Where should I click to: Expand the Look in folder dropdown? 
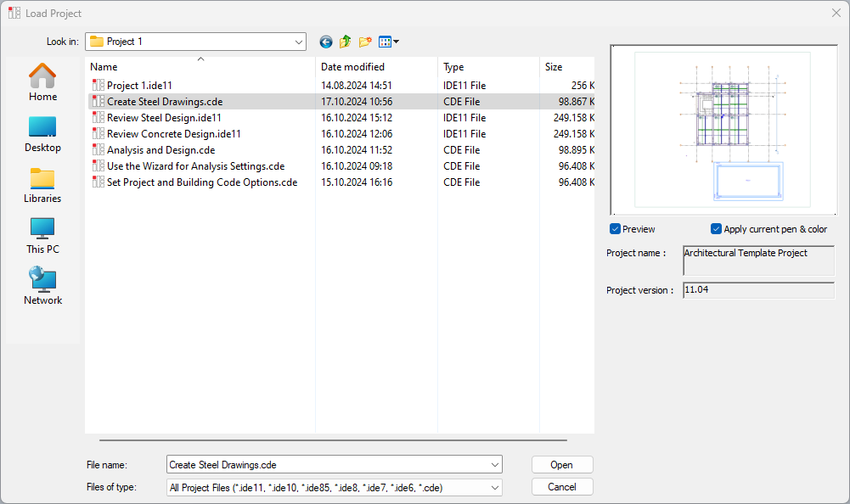[x=298, y=42]
